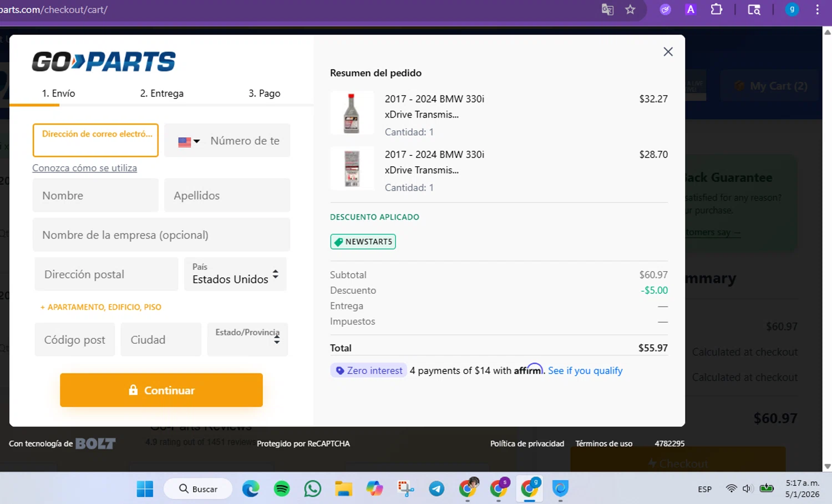832x504 pixels.
Task: Click the page scrollbar down arrow
Action: click(827, 466)
